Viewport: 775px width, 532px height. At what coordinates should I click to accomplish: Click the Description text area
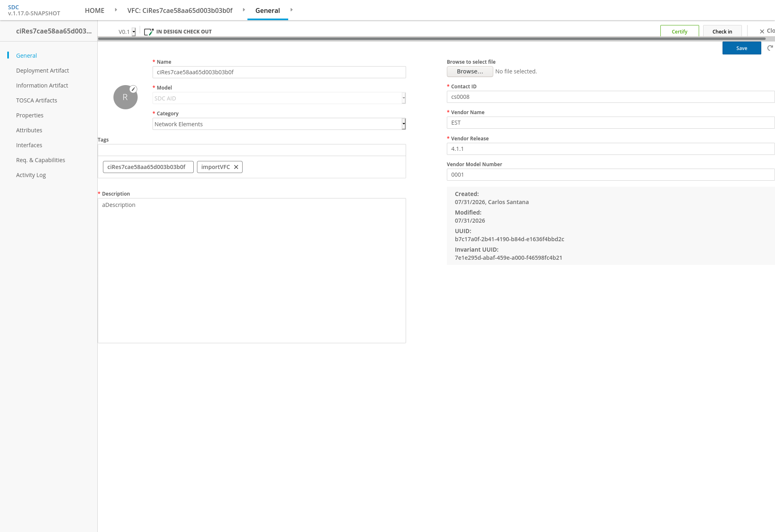pyautogui.click(x=251, y=271)
